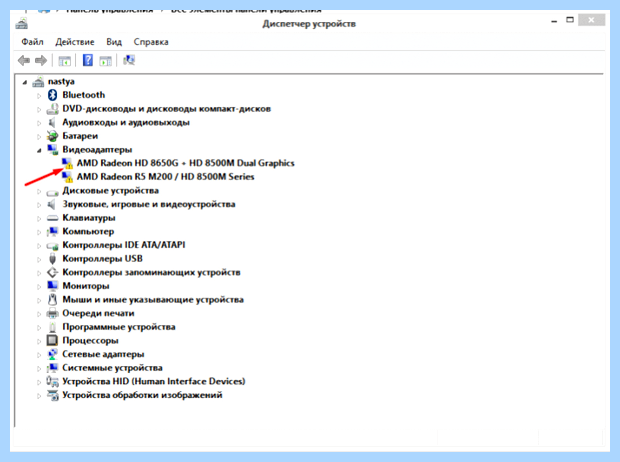This screenshot has height=462, width=620.
Task: Expand the Системные устройства category
Action: pos(39,369)
